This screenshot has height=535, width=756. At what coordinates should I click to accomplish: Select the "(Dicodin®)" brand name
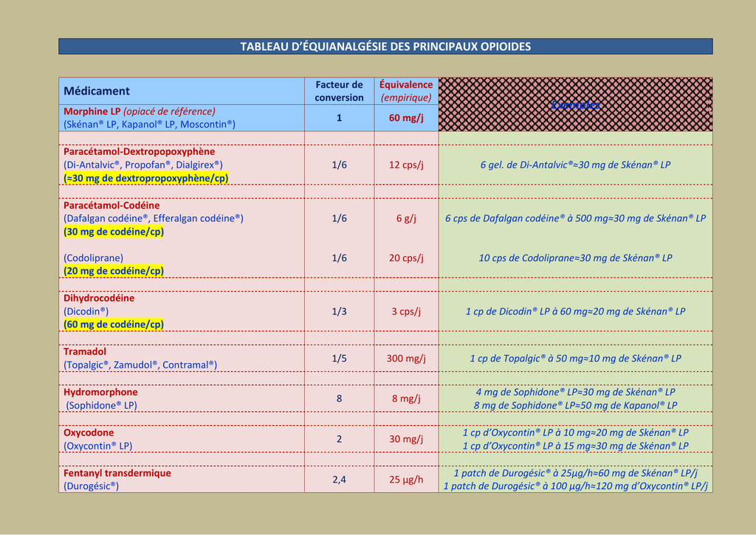(x=86, y=311)
